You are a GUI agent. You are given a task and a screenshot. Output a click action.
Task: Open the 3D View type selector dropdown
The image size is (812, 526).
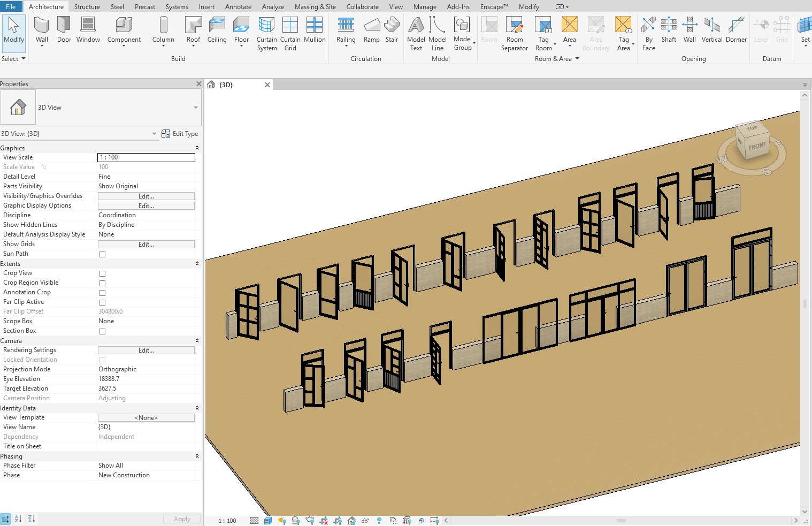click(195, 108)
